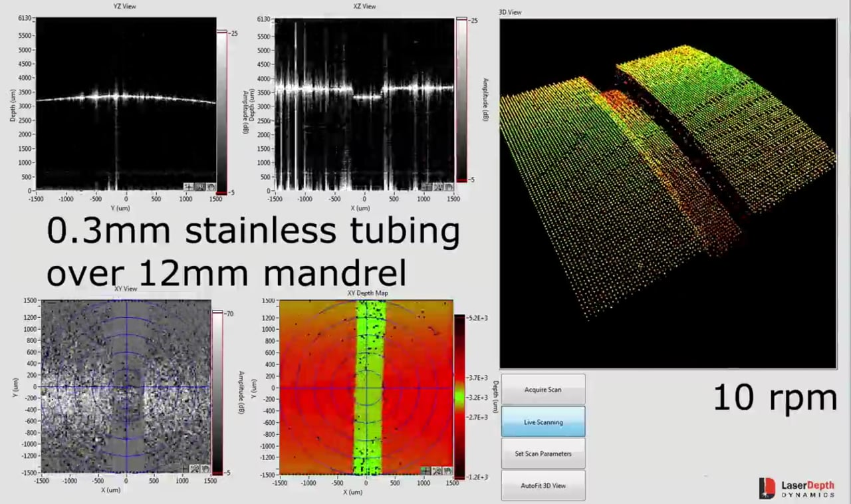Select the pan hand tool in XY View
Image resolution: width=851 pixels, height=504 pixels.
click(205, 469)
